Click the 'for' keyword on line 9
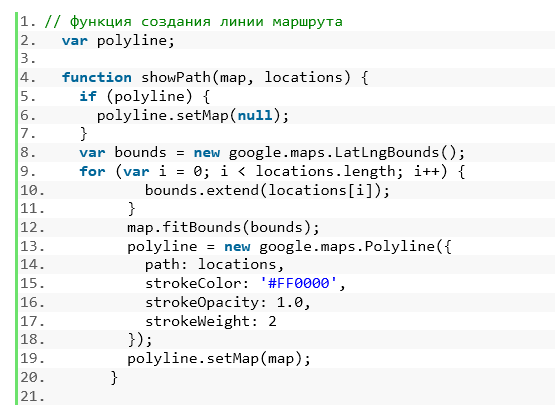The image size is (555, 411). tap(92, 171)
